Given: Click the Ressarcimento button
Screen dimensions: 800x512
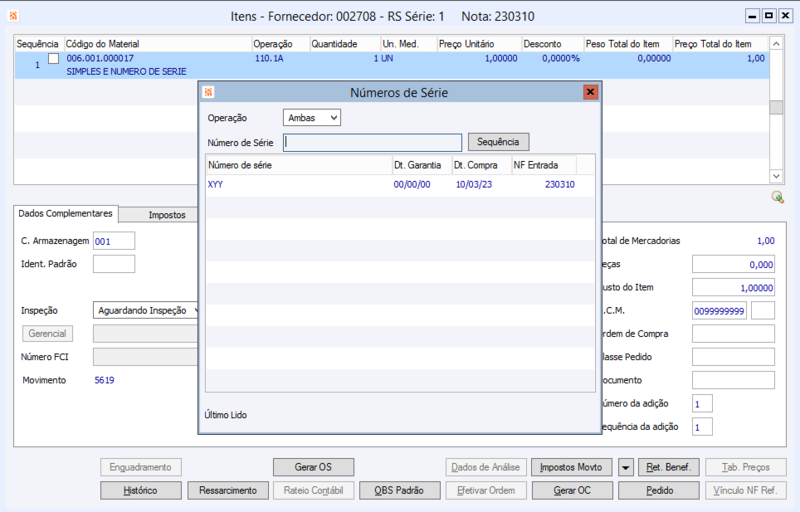Looking at the screenshot, I should [x=228, y=491].
